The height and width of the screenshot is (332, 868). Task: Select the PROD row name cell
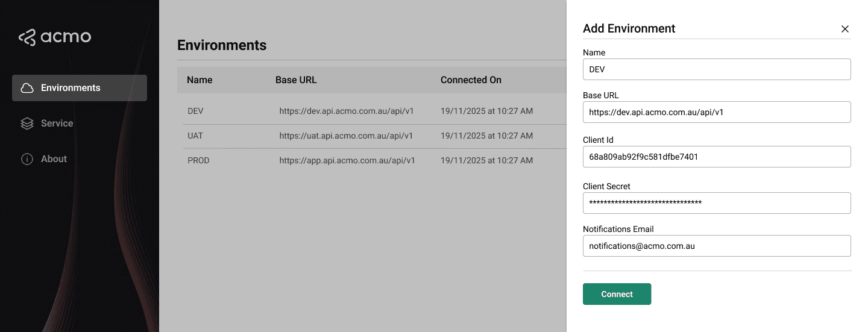198,161
